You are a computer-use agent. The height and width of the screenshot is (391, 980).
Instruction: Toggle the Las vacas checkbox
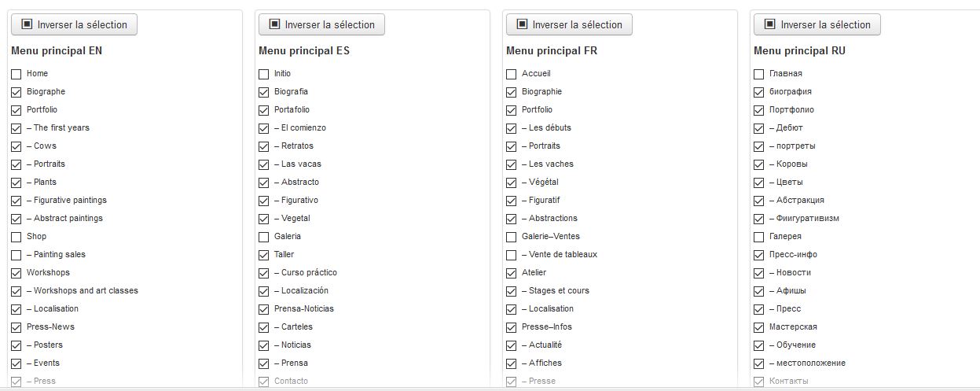264,164
